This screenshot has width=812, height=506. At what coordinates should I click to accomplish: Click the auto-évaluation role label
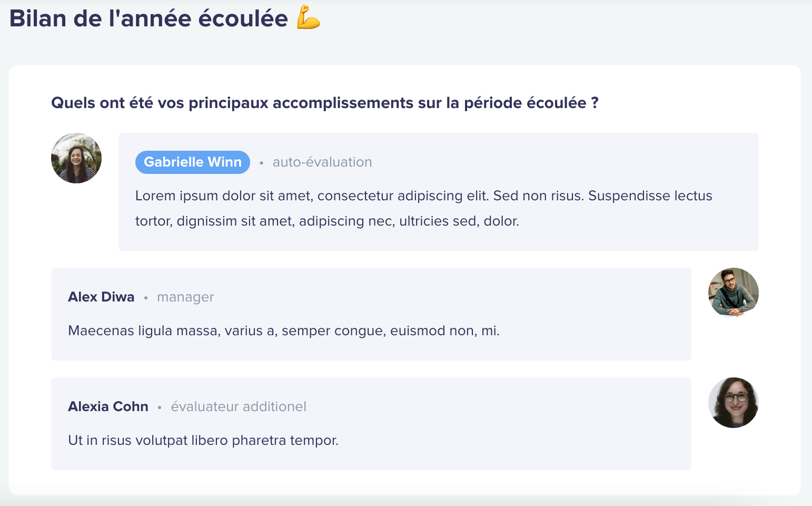click(322, 162)
